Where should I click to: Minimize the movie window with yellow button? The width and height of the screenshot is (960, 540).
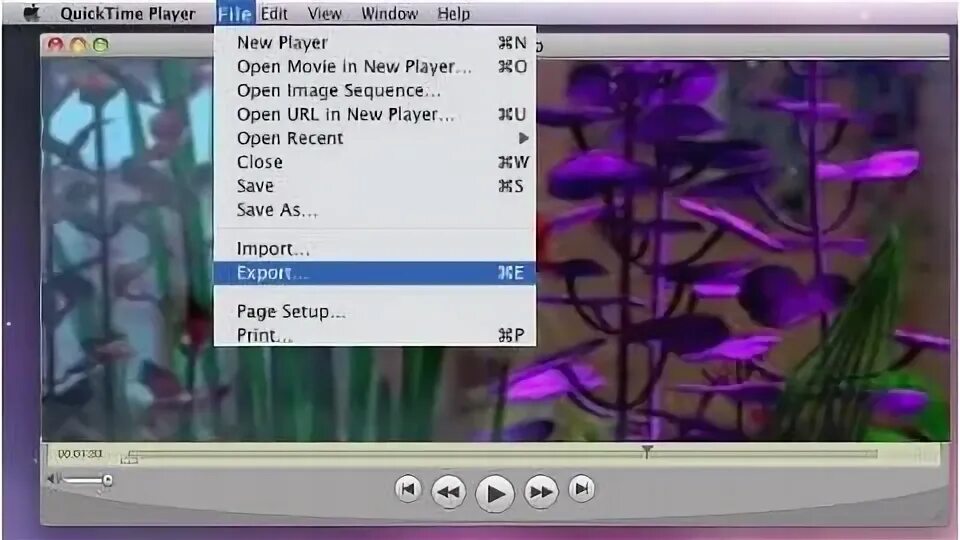point(78,44)
